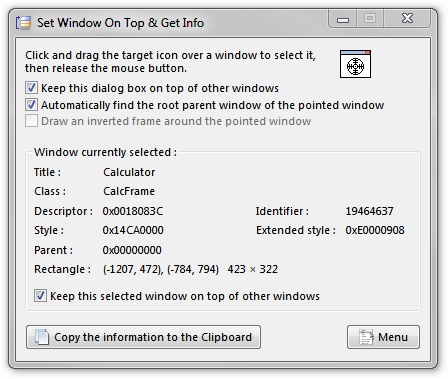448x379 pixels.
Task: Click the crosshair target finder icon
Action: click(x=355, y=64)
